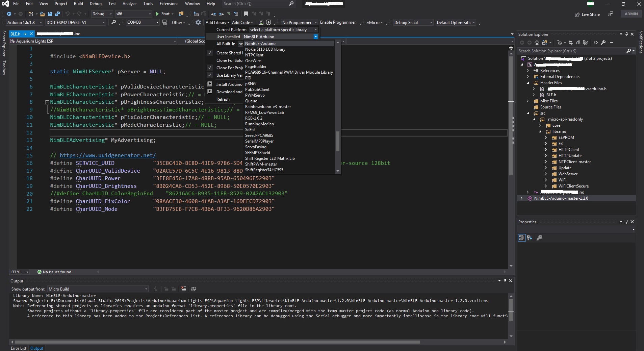Toggle Use Library Version checkbox
This screenshot has width=644, height=351.
(x=210, y=75)
